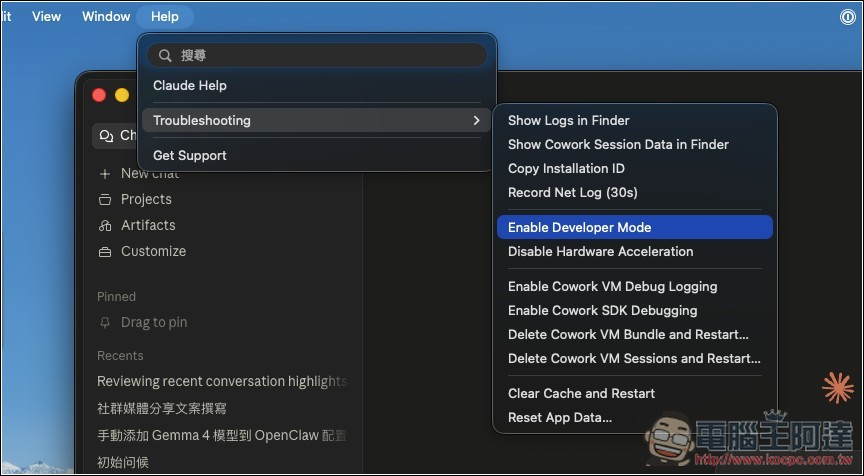The image size is (864, 476).
Task: Click the yellow minimize window button
Action: pos(122,95)
